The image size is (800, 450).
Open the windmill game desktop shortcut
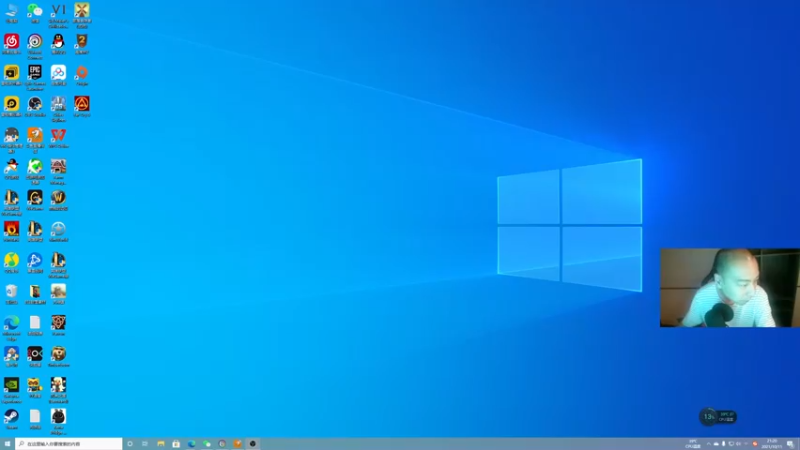tap(82, 15)
